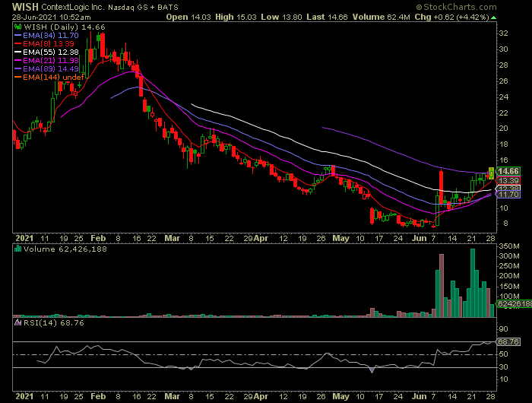Image resolution: width=532 pixels, height=403 pixels.
Task: Click the May label on price chart axis
Action: (x=340, y=238)
